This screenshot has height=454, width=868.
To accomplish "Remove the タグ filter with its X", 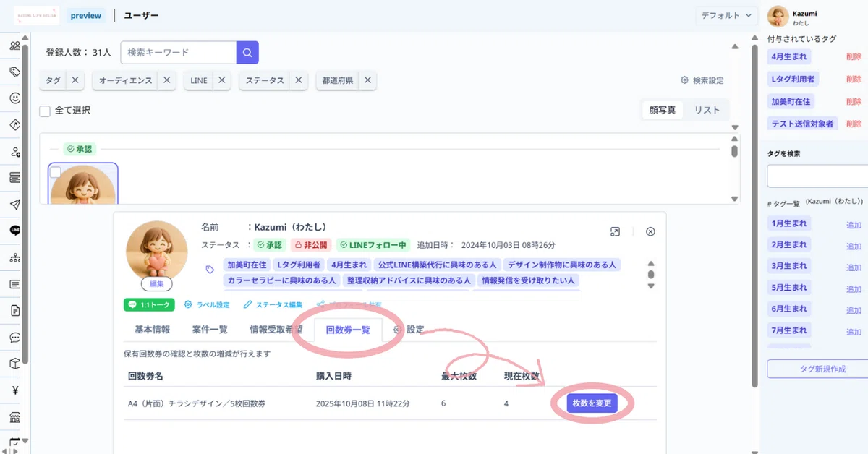I will pos(75,81).
